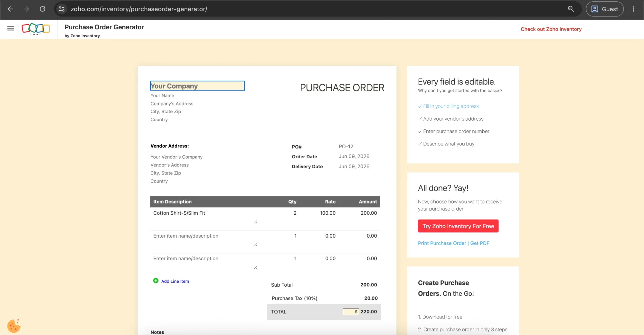
Task: Open the browser three-dot menu
Action: [634, 9]
